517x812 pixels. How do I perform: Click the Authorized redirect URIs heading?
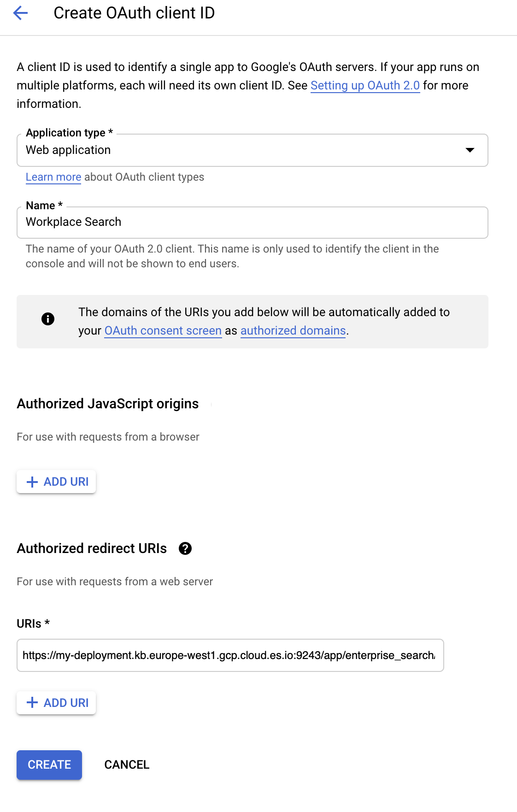point(92,548)
